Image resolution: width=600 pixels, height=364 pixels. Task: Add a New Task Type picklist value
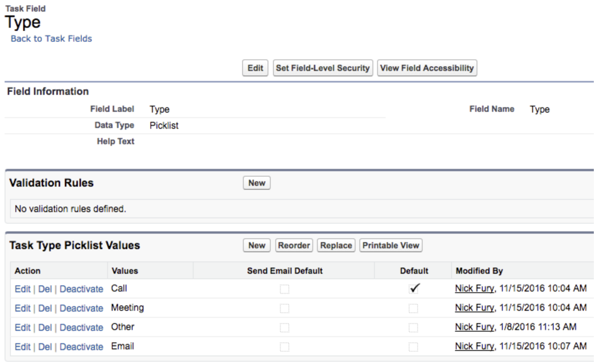pos(257,245)
